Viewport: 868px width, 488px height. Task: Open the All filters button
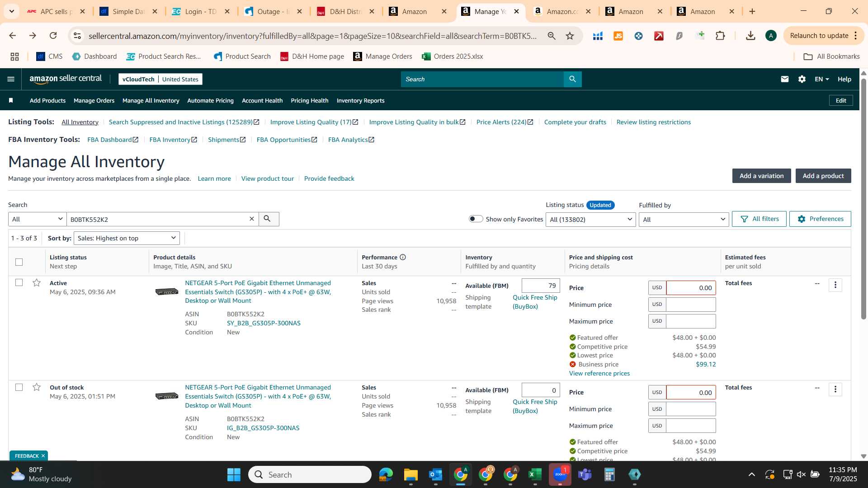[759, 219]
